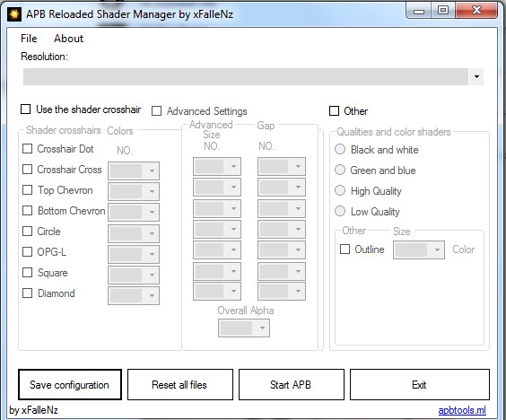506x420 pixels.
Task: Open the color dropdown beside Crosshair Cross
Action: [x=134, y=171]
